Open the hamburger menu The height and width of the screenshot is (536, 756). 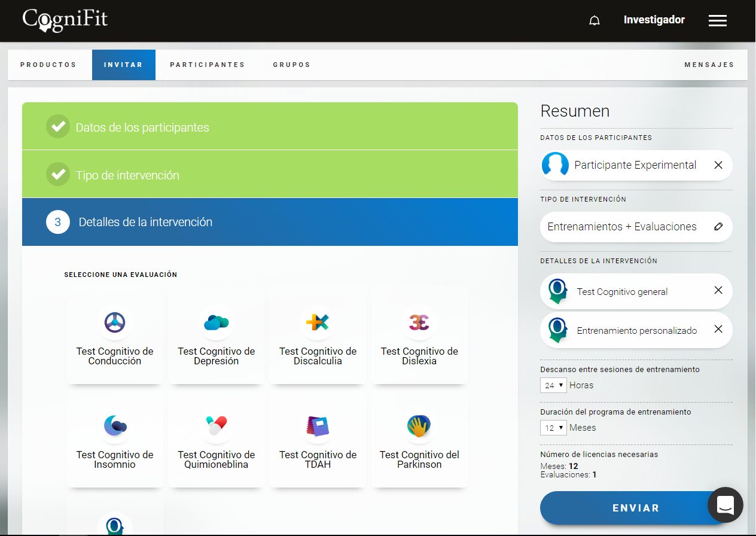click(717, 21)
